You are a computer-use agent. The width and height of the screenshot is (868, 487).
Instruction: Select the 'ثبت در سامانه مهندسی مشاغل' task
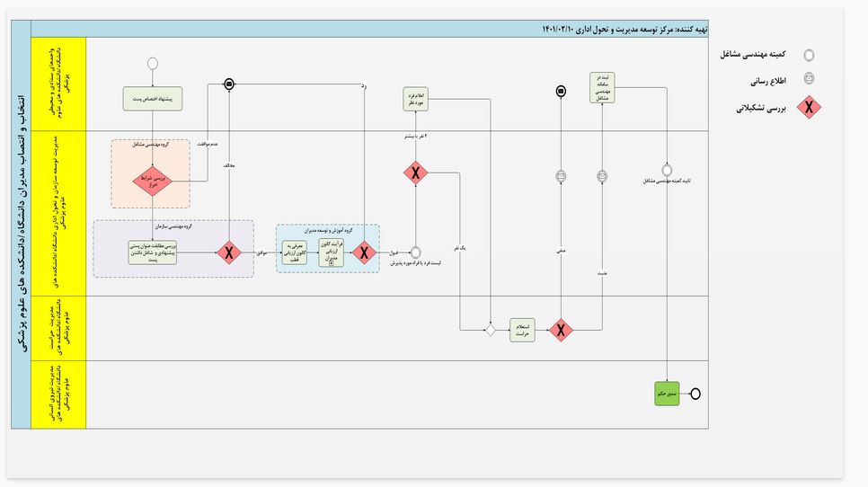pyautogui.click(x=602, y=87)
